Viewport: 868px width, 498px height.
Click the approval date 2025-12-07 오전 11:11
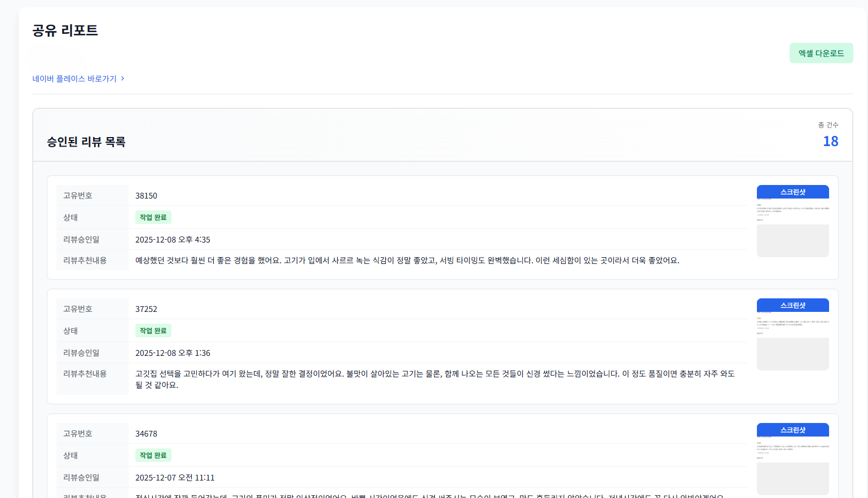click(175, 478)
